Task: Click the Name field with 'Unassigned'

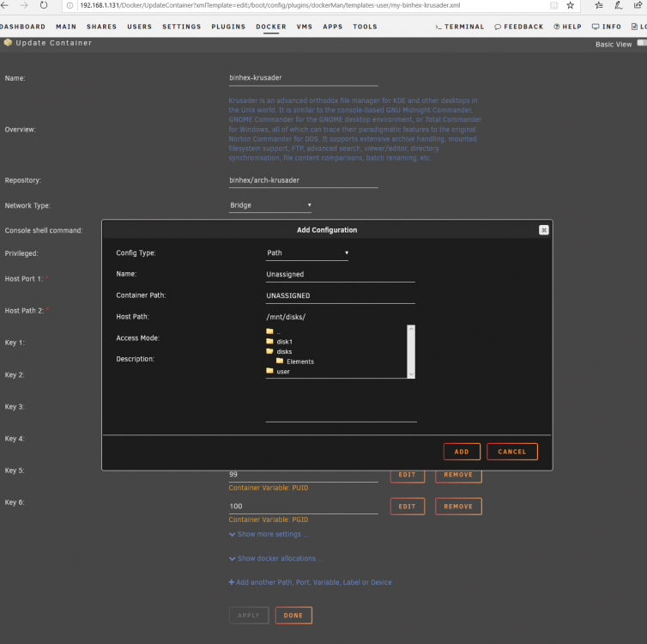Action: tap(341, 275)
